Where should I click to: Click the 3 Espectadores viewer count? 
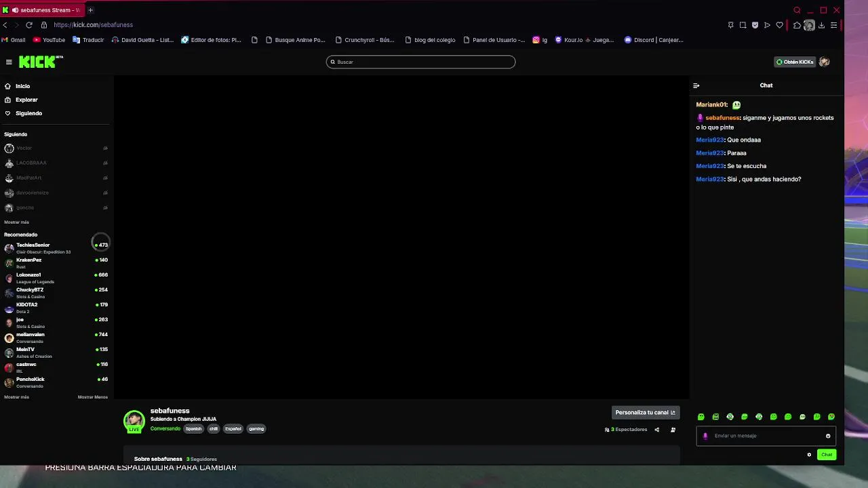click(626, 430)
